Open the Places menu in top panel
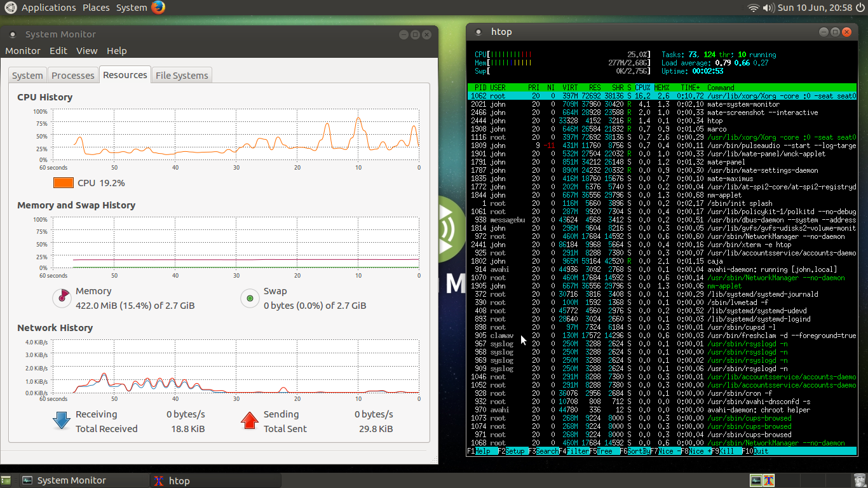Screen dimensions: 868x488 point(96,8)
